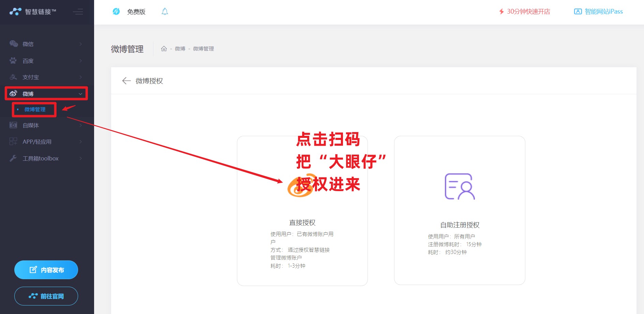
Task: Click the 内容发布 button
Action: point(46,270)
